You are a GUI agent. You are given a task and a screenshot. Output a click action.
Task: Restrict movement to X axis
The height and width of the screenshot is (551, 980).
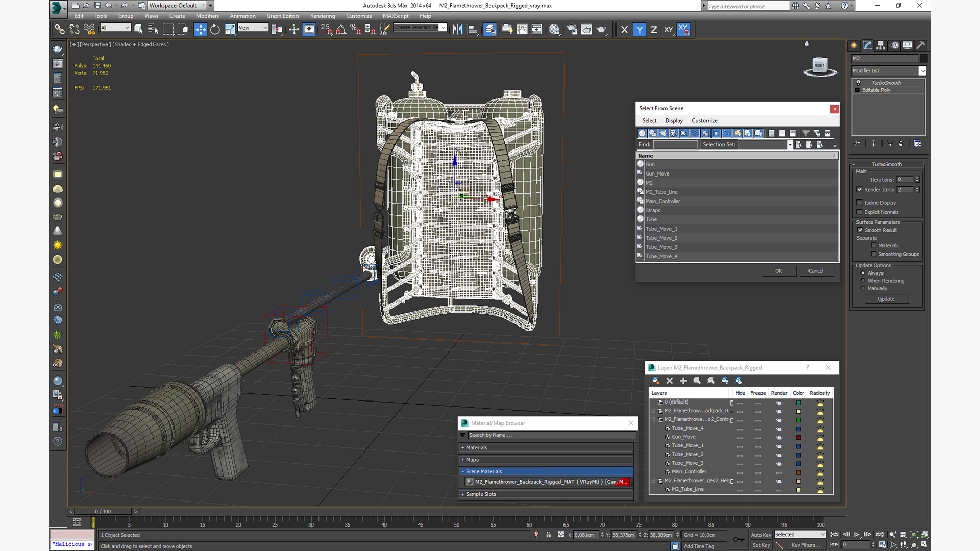624,30
